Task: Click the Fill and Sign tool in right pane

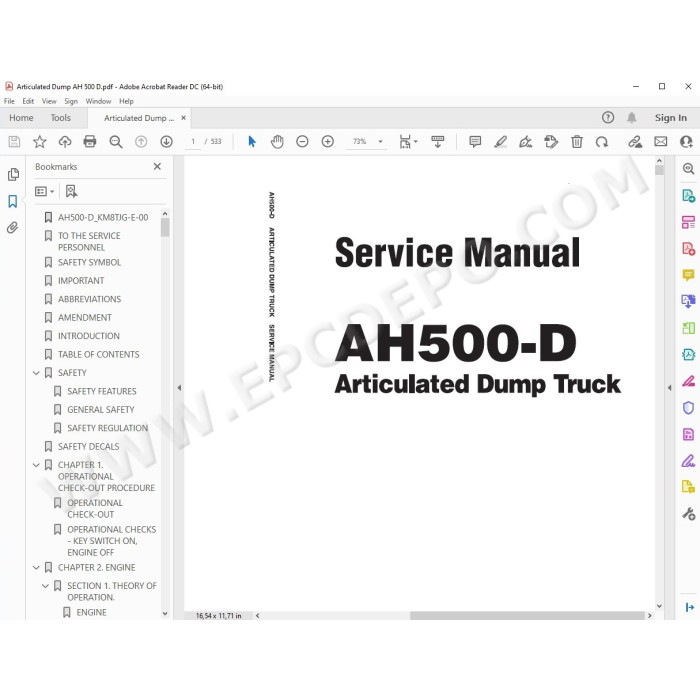Action: pos(688,460)
